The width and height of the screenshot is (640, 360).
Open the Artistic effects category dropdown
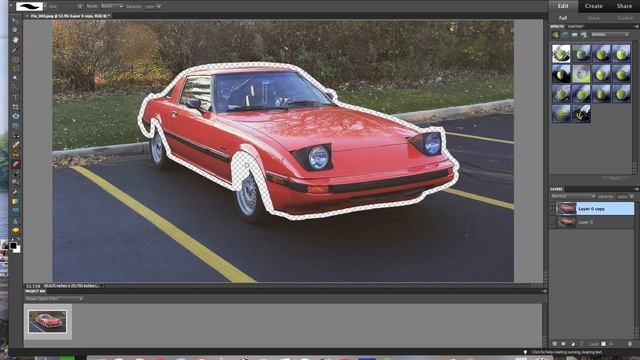click(610, 35)
